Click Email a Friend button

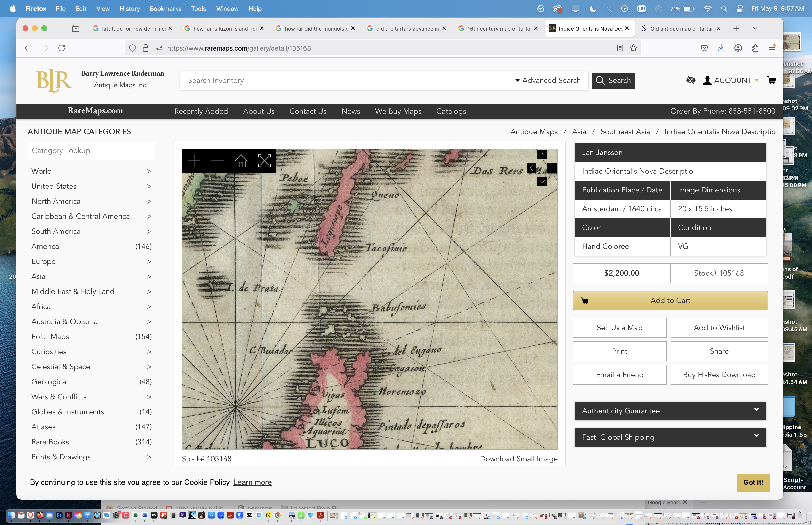click(620, 375)
